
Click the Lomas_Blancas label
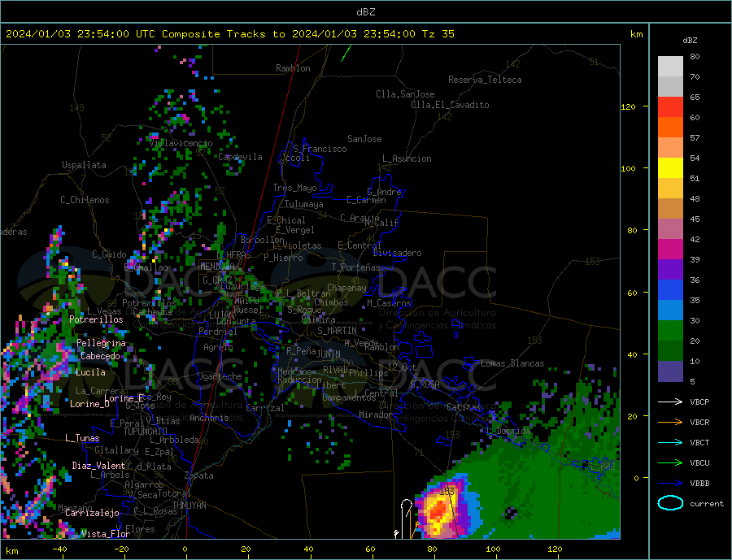click(512, 363)
